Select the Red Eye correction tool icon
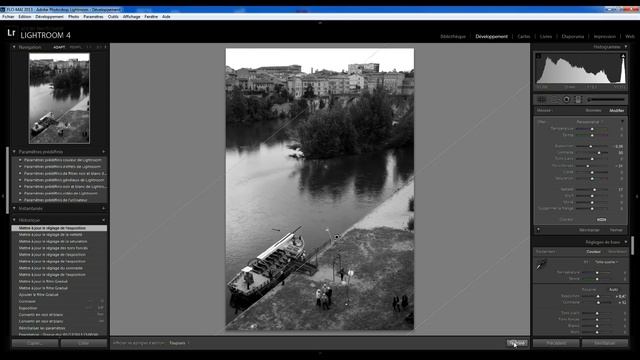640x360 pixels. [566, 100]
